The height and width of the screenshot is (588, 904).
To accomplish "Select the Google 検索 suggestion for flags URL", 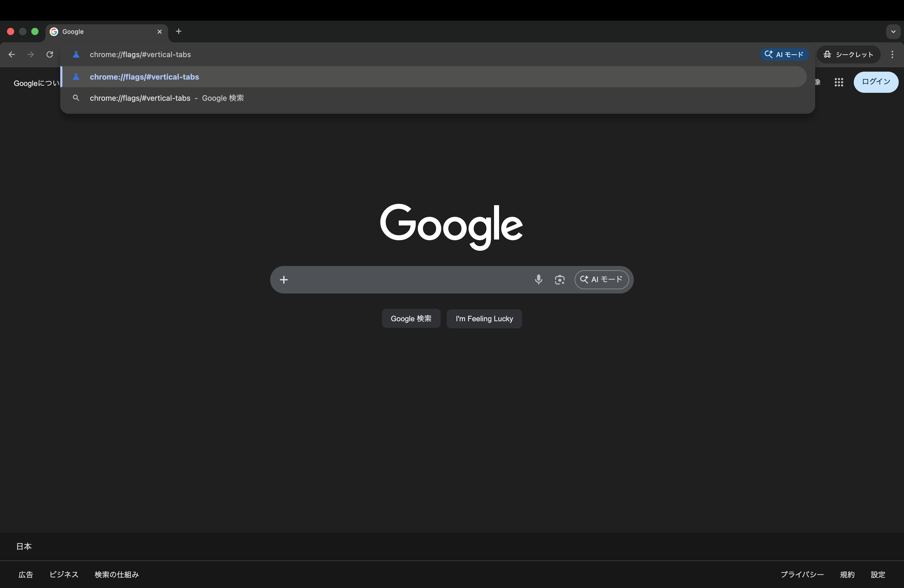I will point(166,98).
